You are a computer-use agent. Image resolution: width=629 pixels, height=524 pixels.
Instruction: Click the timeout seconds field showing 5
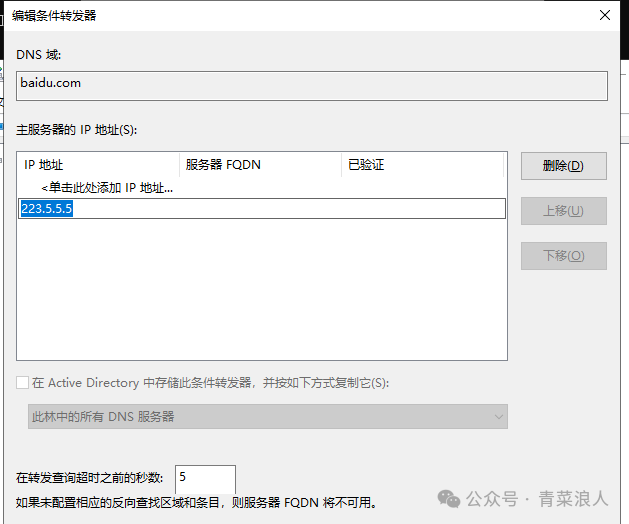point(205,478)
